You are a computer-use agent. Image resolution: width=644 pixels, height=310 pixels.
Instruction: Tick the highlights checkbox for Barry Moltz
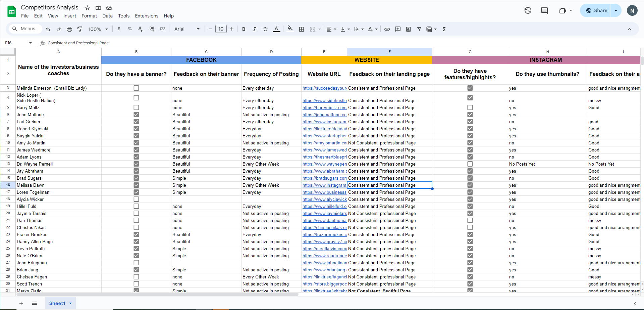pos(470,107)
